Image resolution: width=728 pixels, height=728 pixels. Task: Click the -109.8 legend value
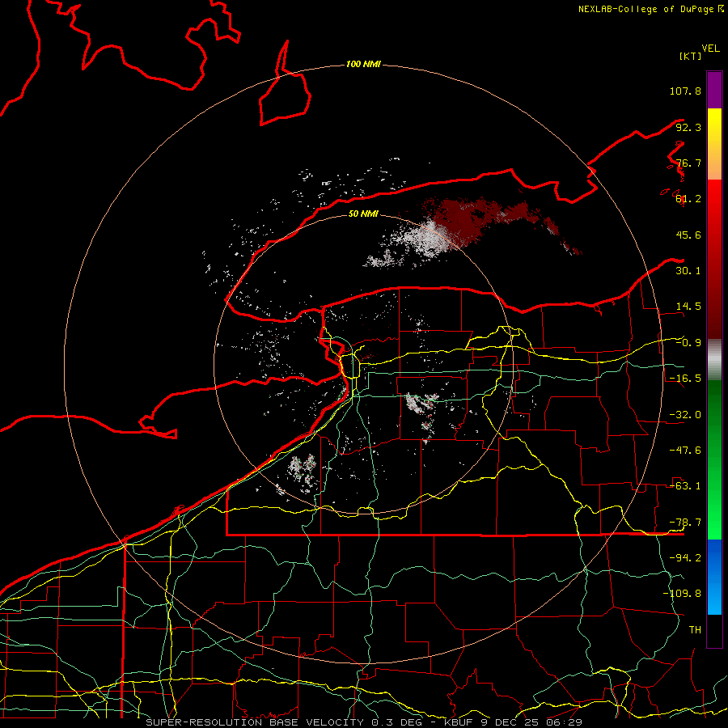tap(682, 594)
